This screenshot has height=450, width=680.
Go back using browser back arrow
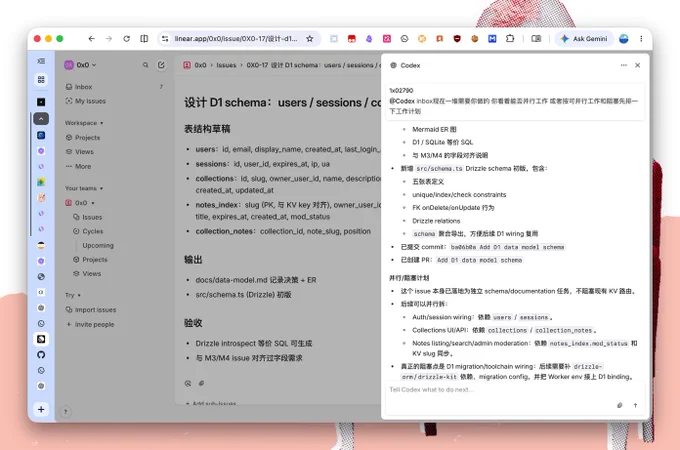click(x=92, y=39)
